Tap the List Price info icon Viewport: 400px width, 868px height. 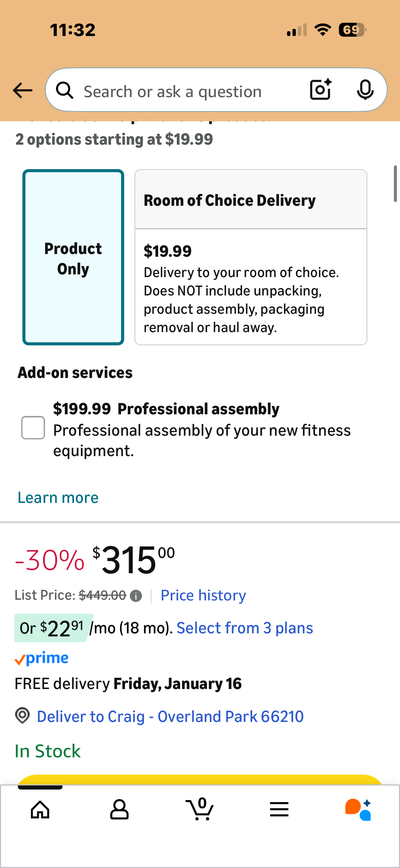pyautogui.click(x=136, y=596)
